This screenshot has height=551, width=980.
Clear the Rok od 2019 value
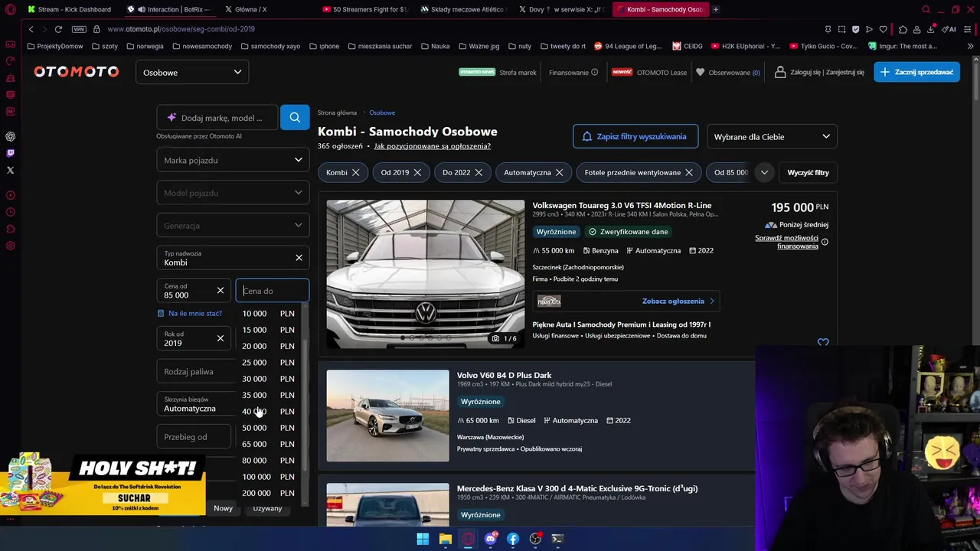click(x=220, y=338)
